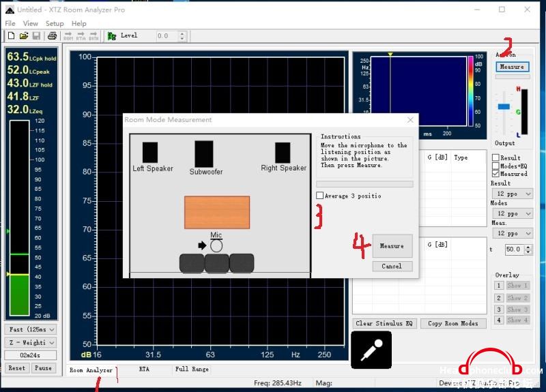Open the Setup menu
Image resolution: width=546 pixels, height=392 pixels.
[55, 23]
